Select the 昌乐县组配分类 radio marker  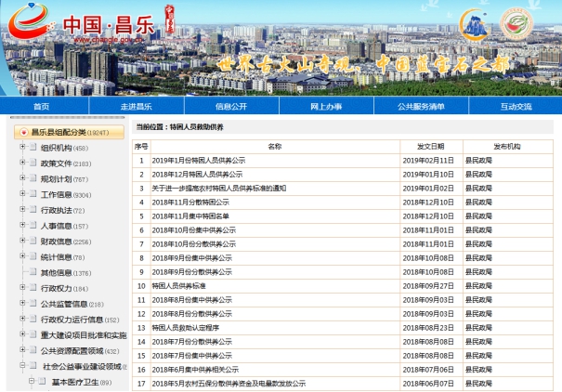(24, 133)
